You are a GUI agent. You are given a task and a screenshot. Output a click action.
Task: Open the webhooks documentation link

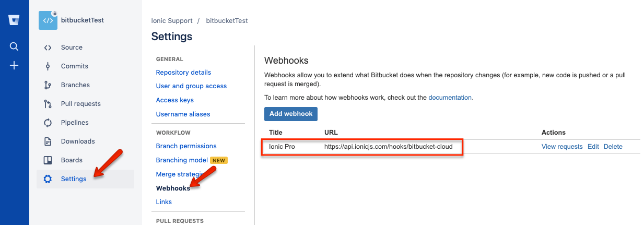(x=450, y=97)
